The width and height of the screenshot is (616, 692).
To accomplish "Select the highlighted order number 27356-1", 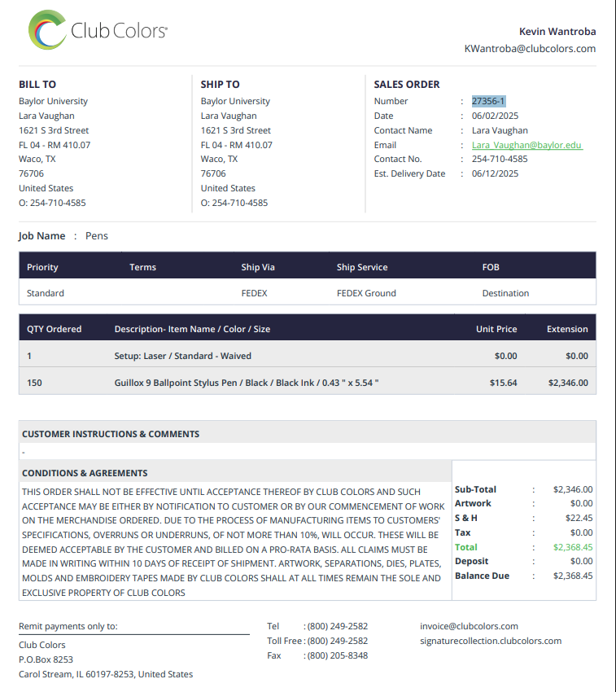I will point(488,101).
